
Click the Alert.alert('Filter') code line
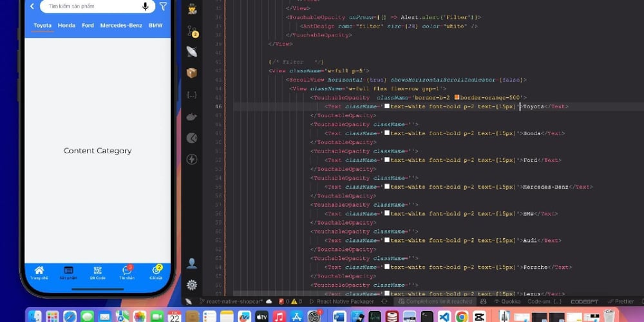click(x=384, y=17)
